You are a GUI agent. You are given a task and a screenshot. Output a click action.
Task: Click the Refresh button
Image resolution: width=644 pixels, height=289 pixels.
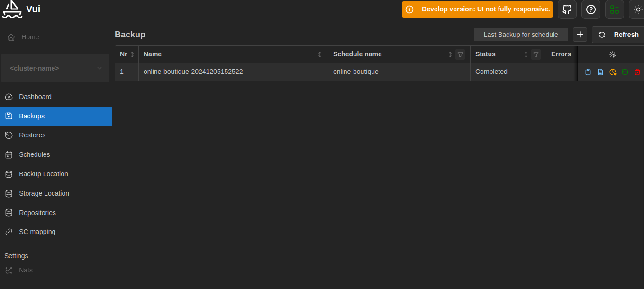point(618,35)
